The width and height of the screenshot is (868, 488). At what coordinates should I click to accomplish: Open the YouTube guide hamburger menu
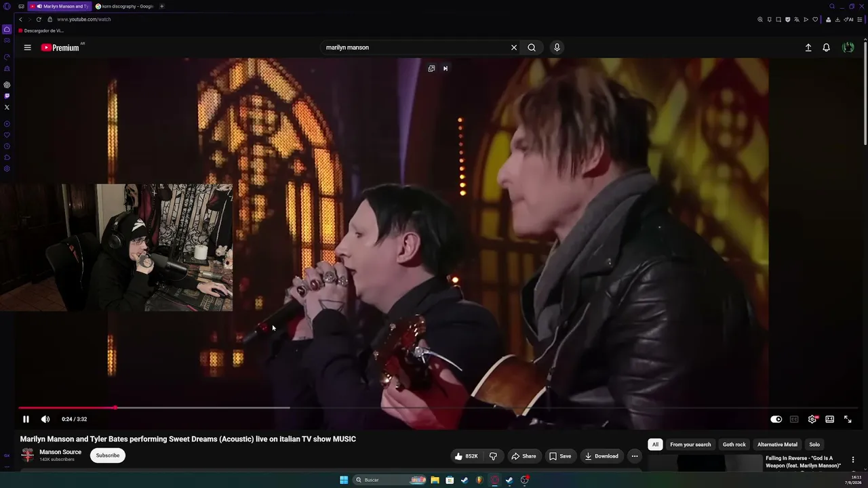pyautogui.click(x=27, y=47)
